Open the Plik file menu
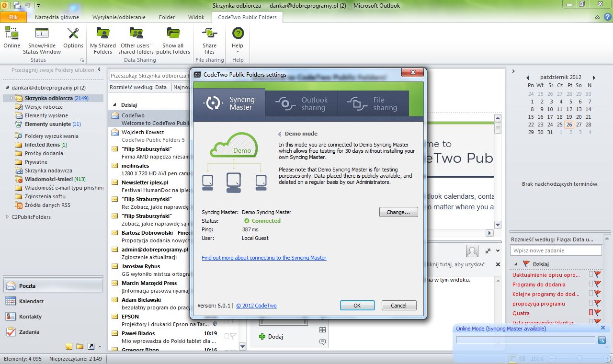The width and height of the screenshot is (613, 364). click(13, 17)
